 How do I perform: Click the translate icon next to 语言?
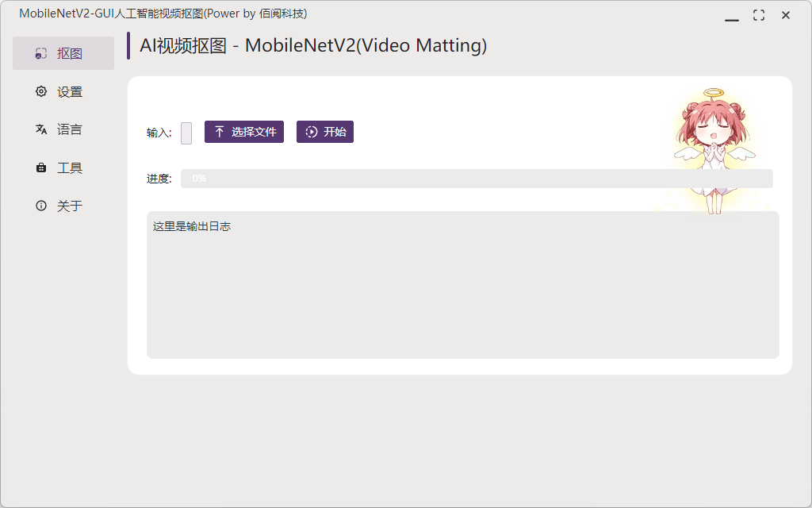click(40, 129)
